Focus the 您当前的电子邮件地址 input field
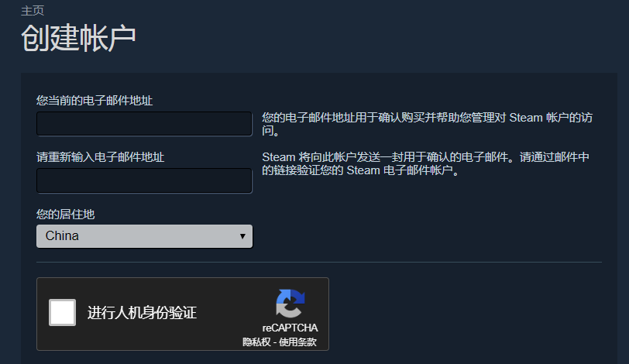629x364 pixels. click(144, 124)
